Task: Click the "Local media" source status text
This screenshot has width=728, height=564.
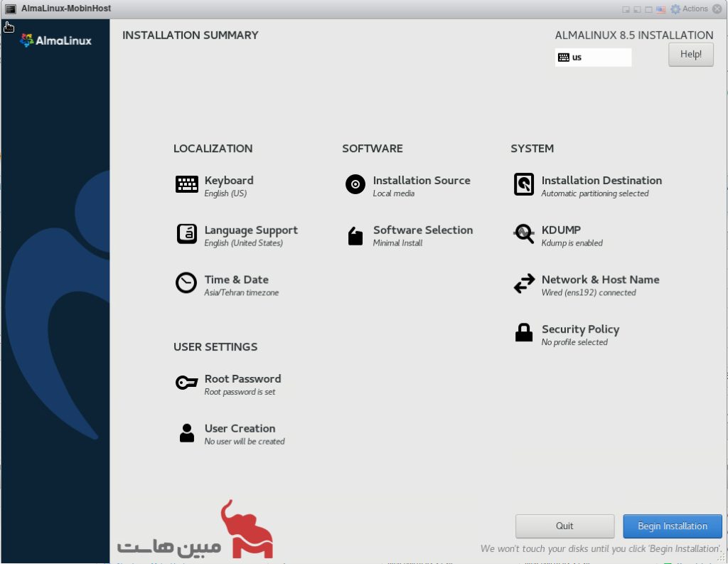Action: click(394, 193)
